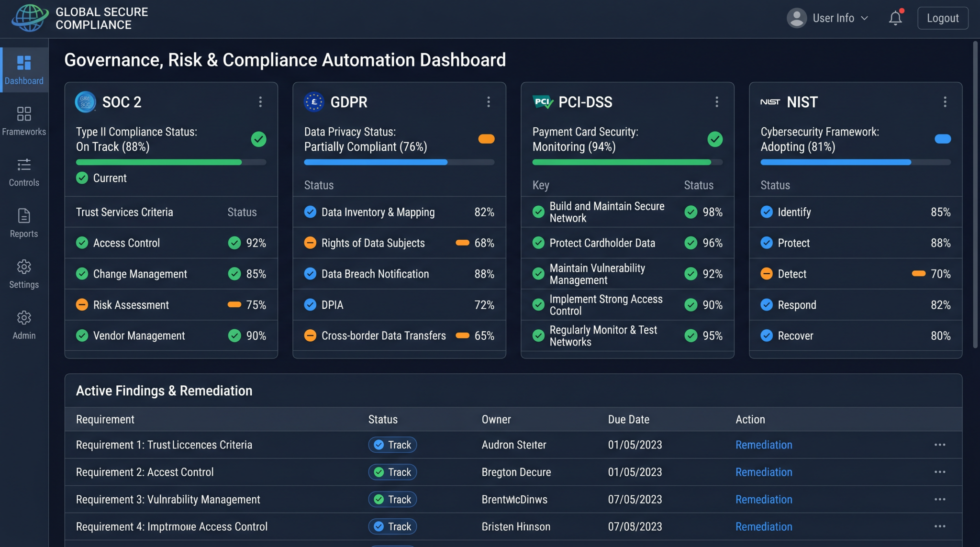Click the SOC 2 badge icon
Screen dimensions: 980x547
[x=86, y=102]
